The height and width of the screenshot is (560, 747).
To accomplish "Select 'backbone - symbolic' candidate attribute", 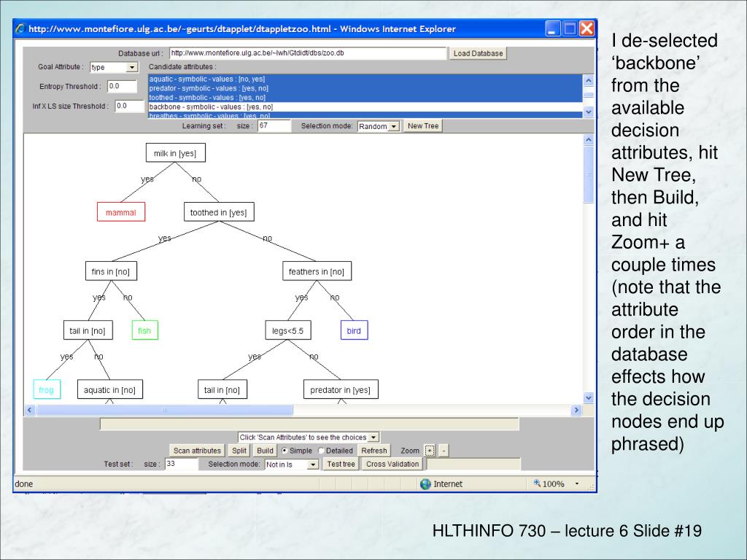I will click(365, 106).
